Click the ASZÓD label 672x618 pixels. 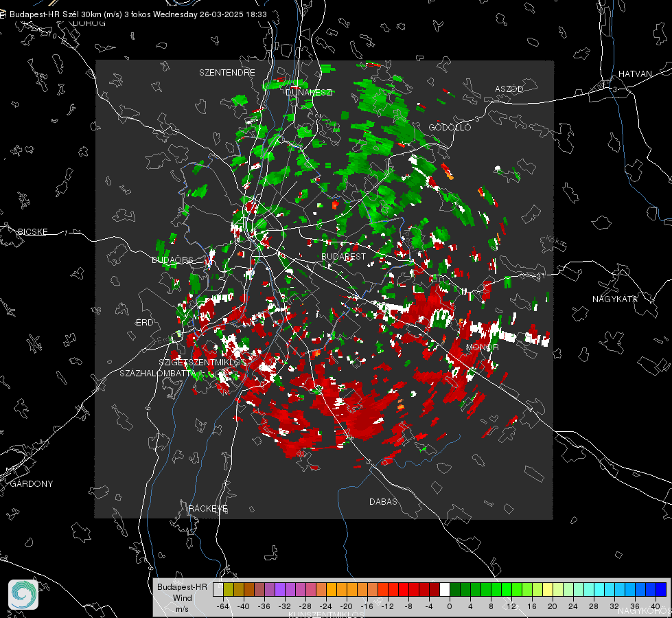[x=509, y=89]
